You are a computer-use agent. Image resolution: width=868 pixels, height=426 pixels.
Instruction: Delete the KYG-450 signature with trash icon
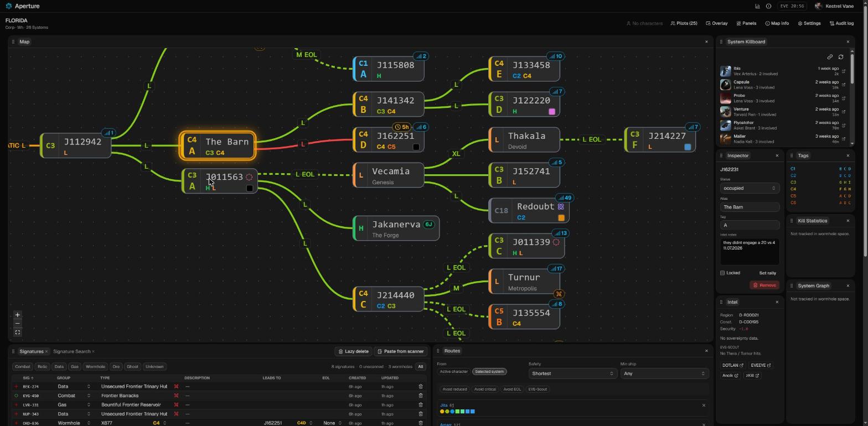tap(421, 396)
